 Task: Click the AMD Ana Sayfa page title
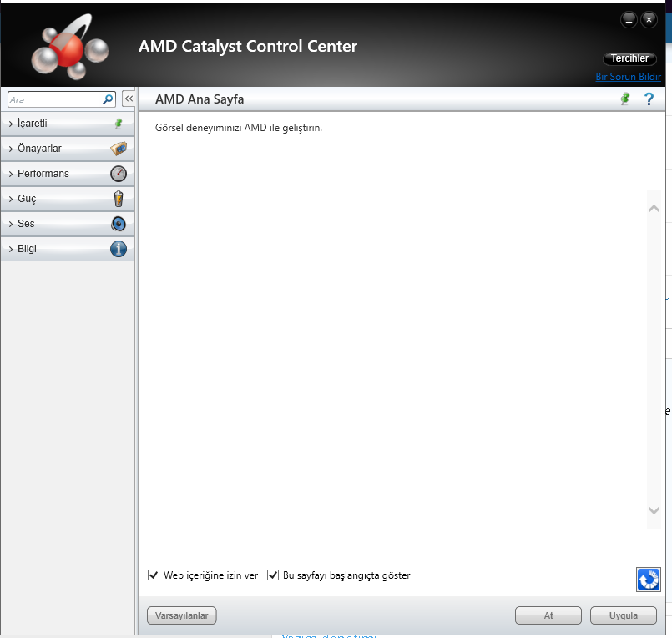[x=200, y=99]
